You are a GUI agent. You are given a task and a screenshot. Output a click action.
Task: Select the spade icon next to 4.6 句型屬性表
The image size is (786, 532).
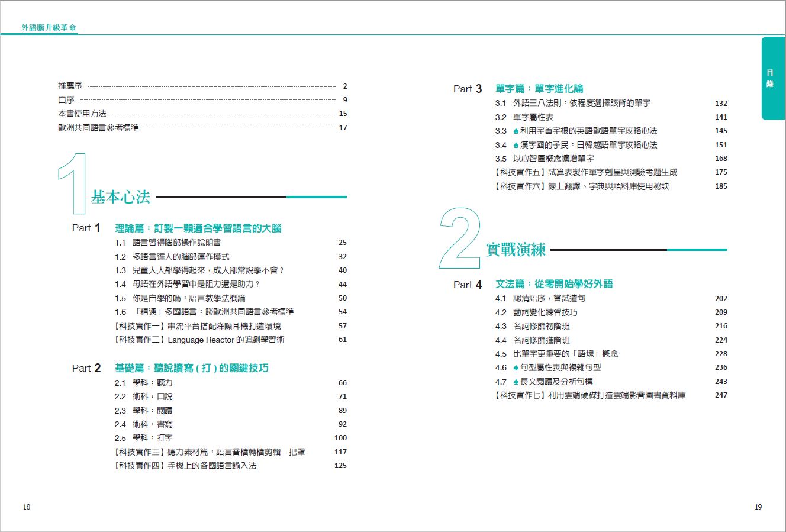point(516,367)
